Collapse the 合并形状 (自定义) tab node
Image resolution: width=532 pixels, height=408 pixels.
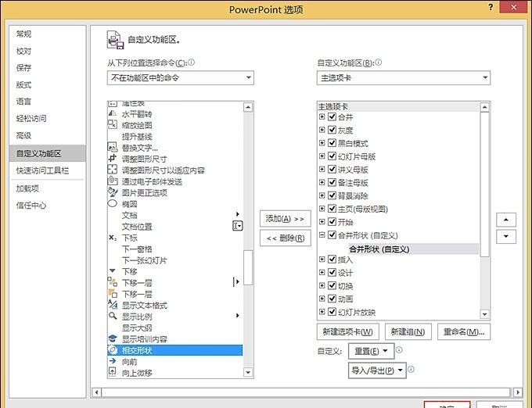coord(322,234)
